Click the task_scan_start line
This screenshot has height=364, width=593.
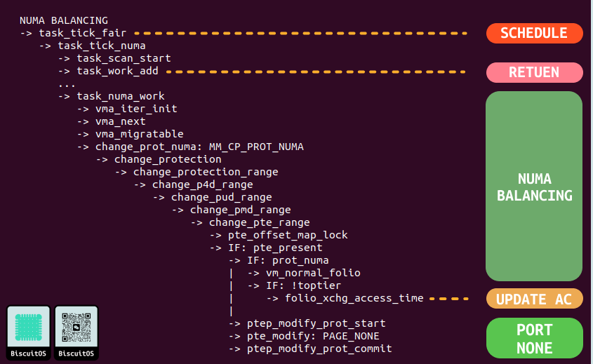click(x=124, y=58)
